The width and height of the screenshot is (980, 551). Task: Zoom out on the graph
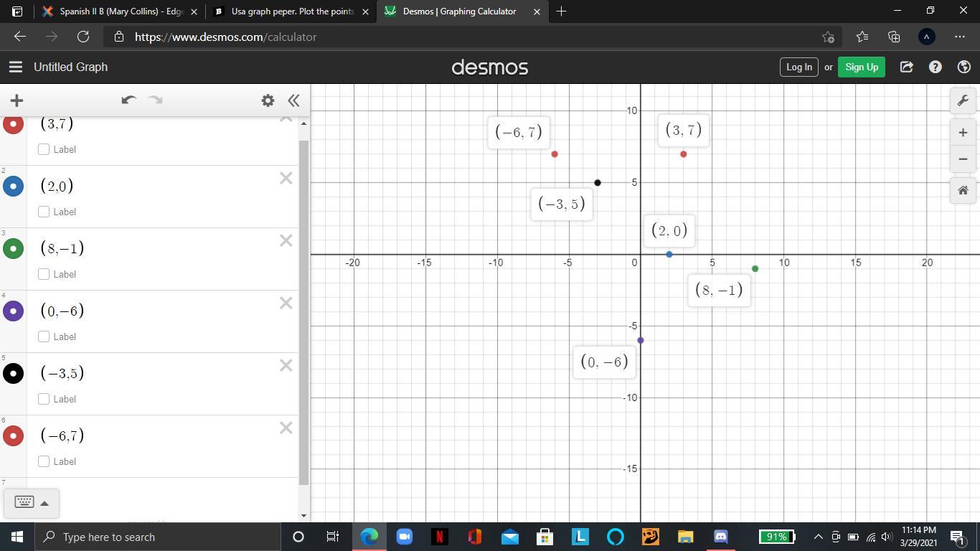(x=963, y=159)
